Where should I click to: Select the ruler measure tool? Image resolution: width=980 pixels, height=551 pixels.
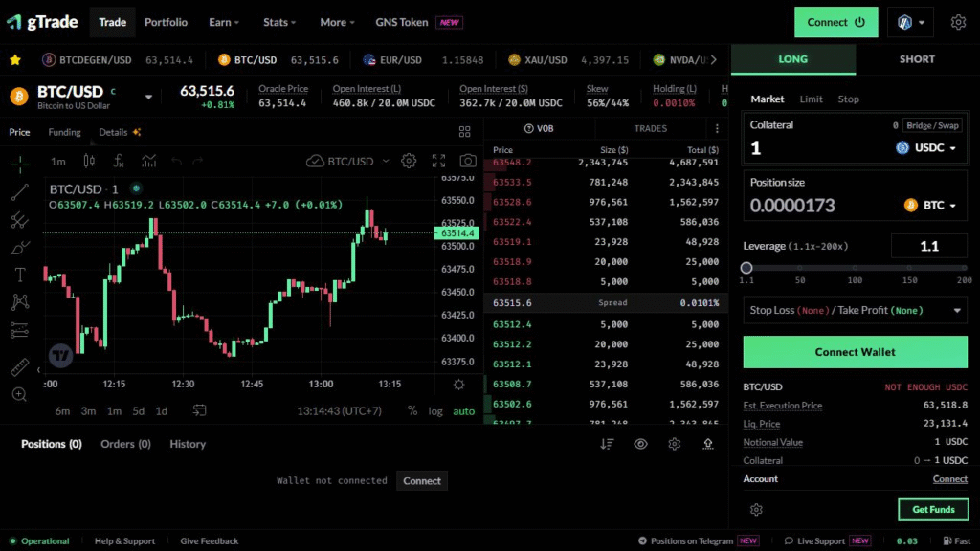coord(19,367)
